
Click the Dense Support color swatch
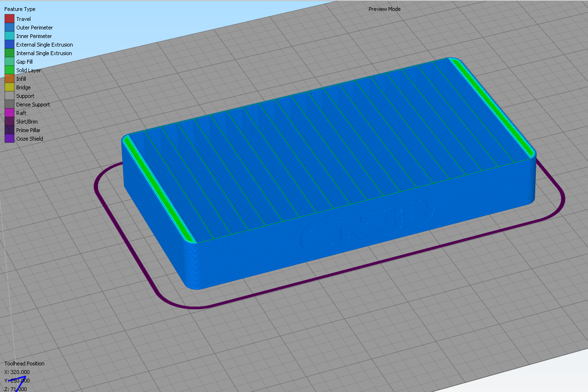coord(9,104)
